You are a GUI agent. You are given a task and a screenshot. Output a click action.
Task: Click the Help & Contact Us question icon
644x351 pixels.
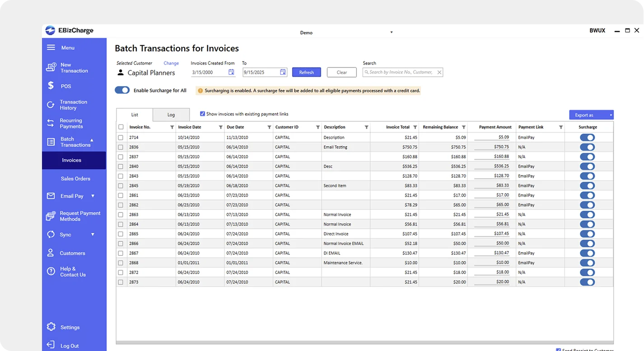click(51, 272)
